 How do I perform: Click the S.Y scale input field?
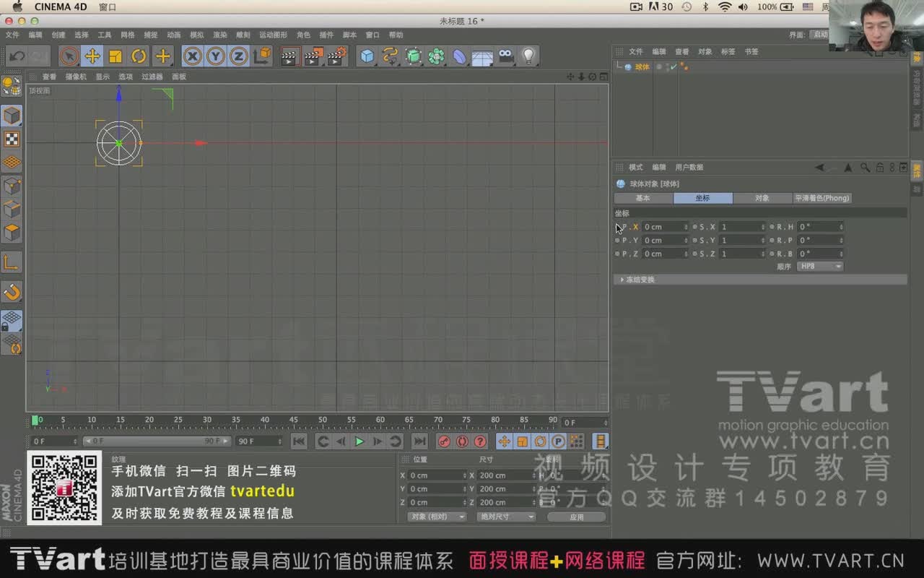click(743, 240)
